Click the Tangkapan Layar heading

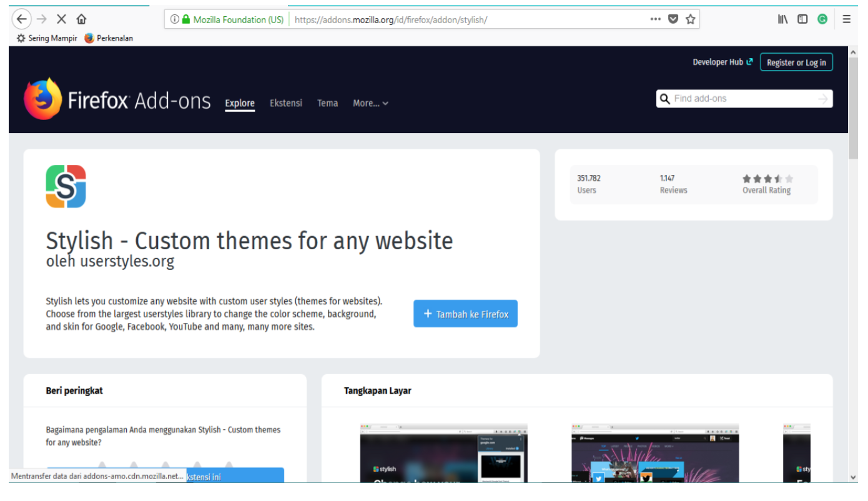[377, 390]
